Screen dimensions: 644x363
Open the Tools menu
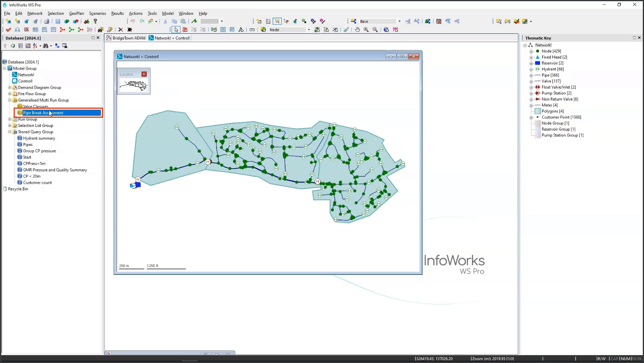point(152,13)
